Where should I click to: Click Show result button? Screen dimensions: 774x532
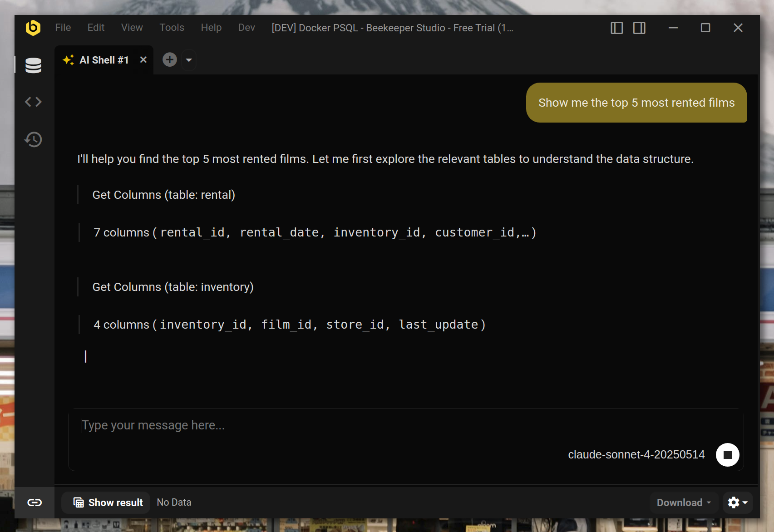pyautogui.click(x=108, y=502)
